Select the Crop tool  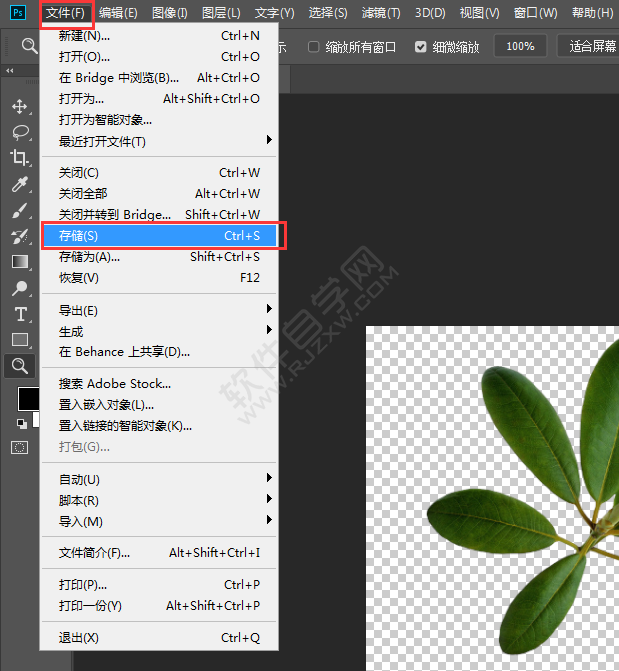tap(20, 157)
